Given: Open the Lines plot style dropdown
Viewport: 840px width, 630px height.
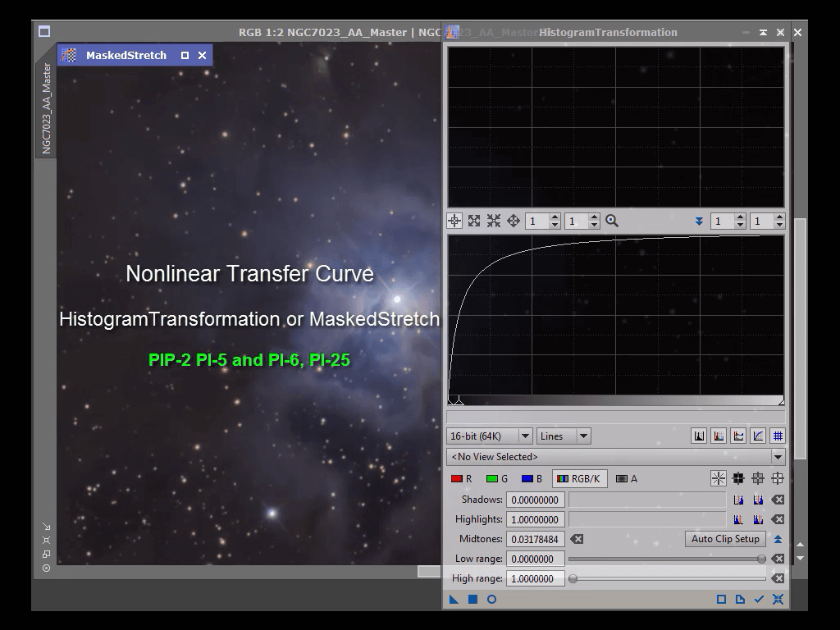Looking at the screenshot, I should tap(564, 436).
